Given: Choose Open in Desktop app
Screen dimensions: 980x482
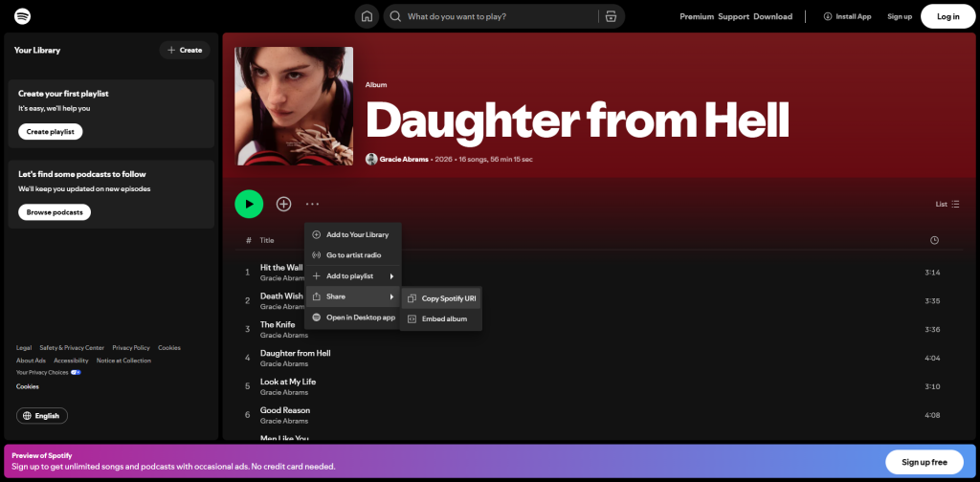Looking at the screenshot, I should coord(352,318).
